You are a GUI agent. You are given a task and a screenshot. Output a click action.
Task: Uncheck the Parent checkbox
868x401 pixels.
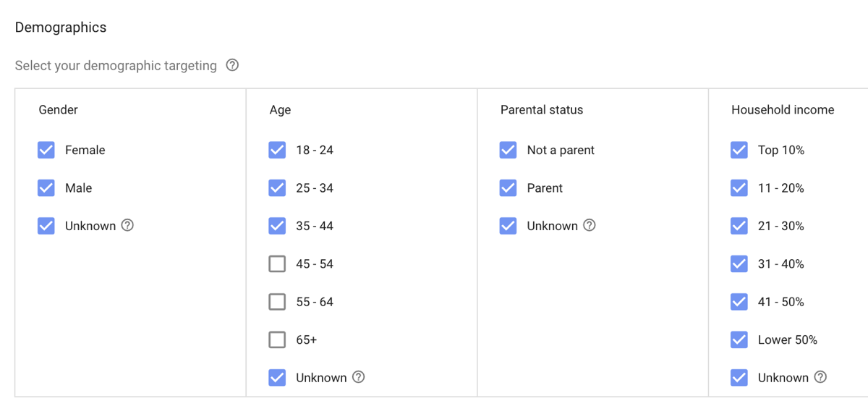508,187
